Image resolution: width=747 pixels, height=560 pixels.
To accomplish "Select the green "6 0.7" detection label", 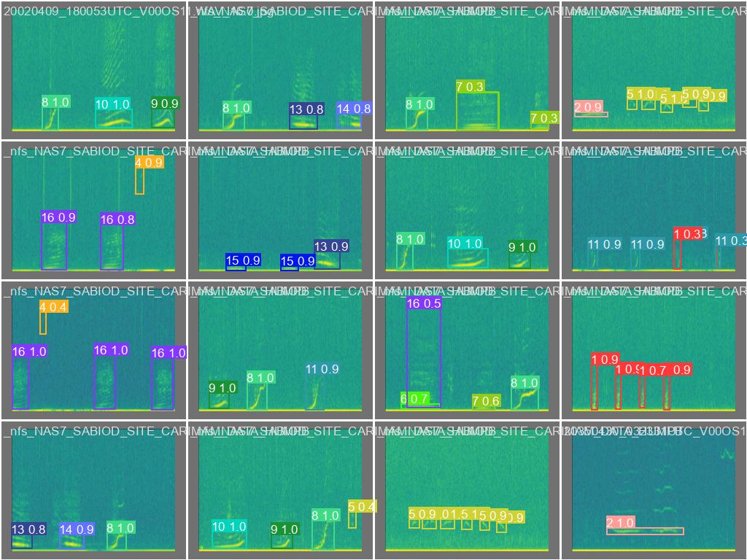I will click(414, 399).
